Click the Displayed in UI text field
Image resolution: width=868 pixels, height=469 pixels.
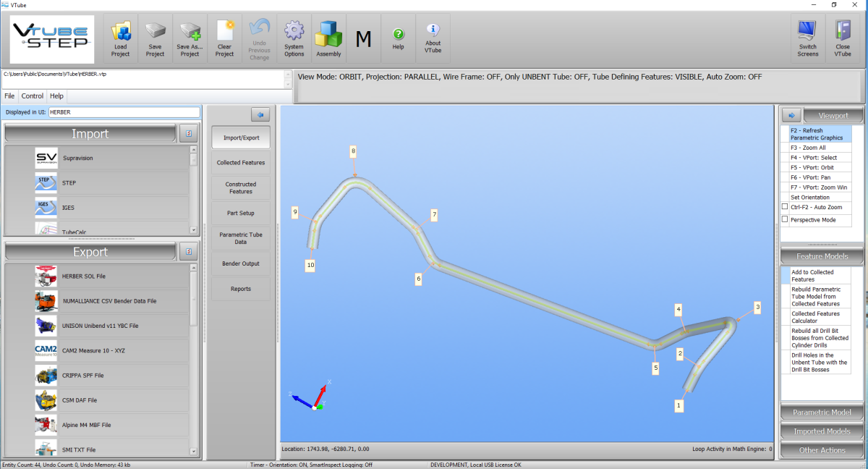tap(124, 112)
